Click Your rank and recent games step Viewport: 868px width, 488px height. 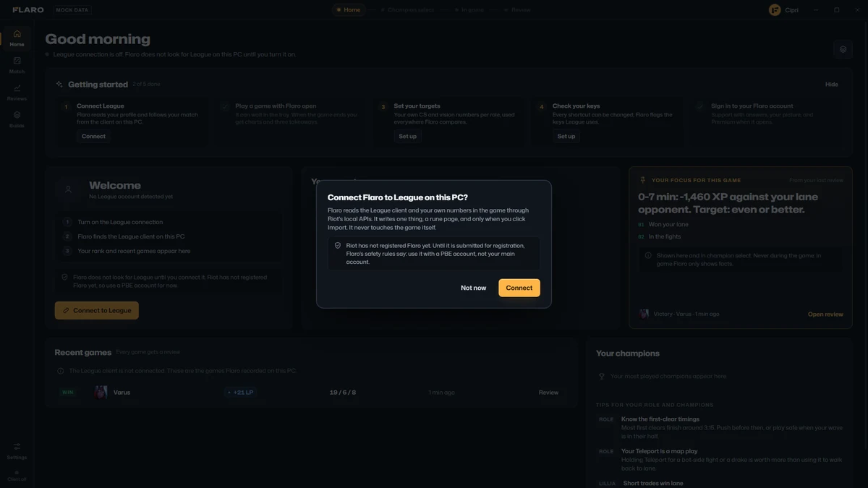point(134,251)
